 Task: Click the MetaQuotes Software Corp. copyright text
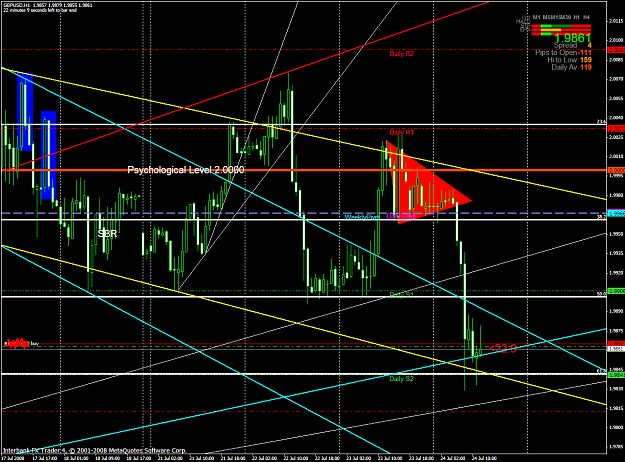(94, 450)
